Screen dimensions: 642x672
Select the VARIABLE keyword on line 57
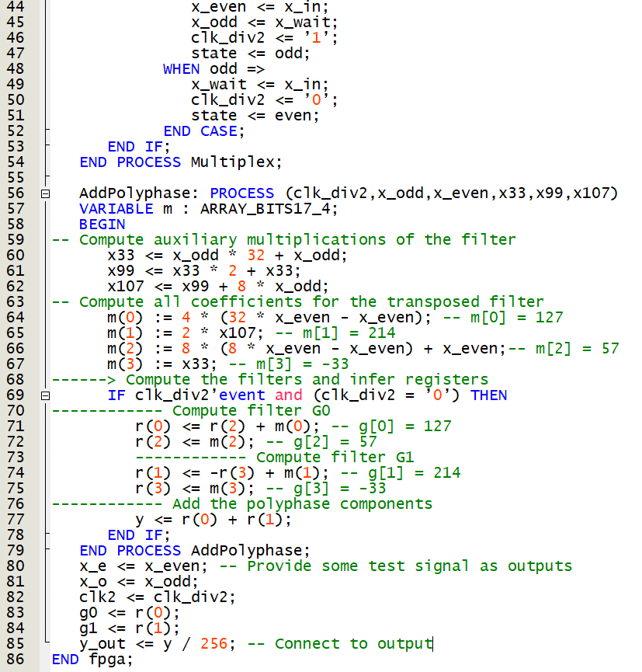tap(115, 208)
